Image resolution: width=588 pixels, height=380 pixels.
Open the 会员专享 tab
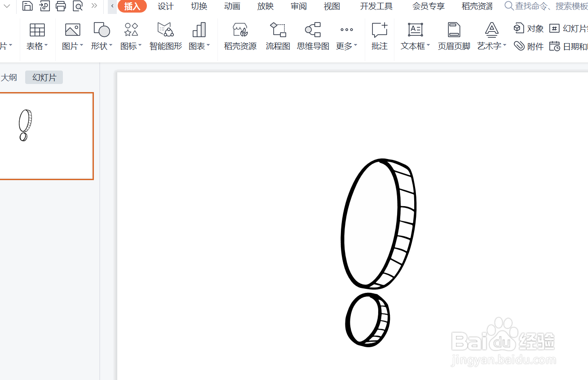(x=429, y=6)
